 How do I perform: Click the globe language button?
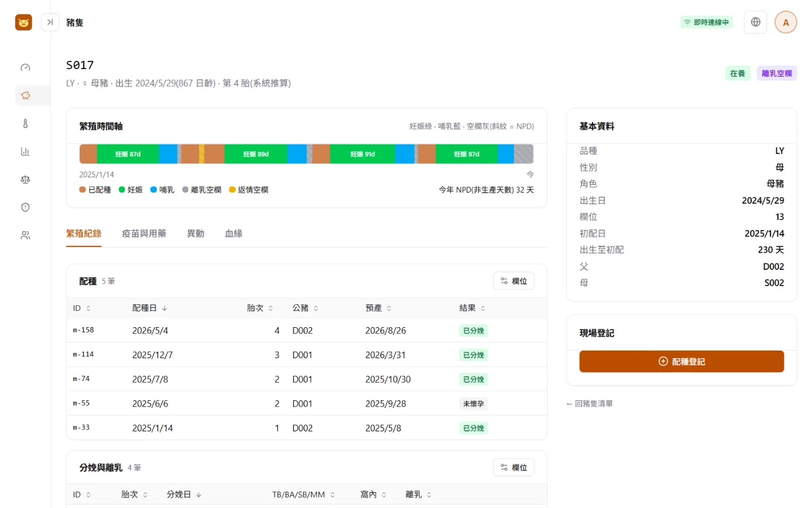(x=755, y=22)
